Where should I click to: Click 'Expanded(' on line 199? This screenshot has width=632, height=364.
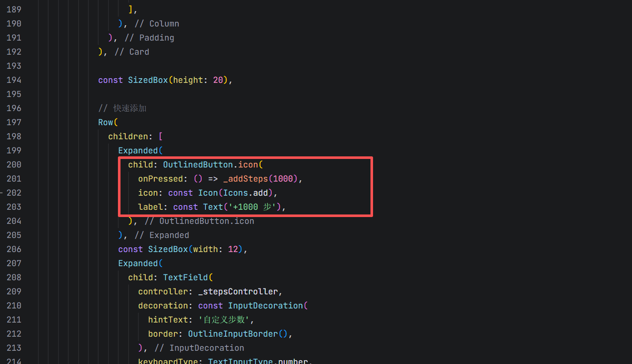pyautogui.click(x=141, y=150)
